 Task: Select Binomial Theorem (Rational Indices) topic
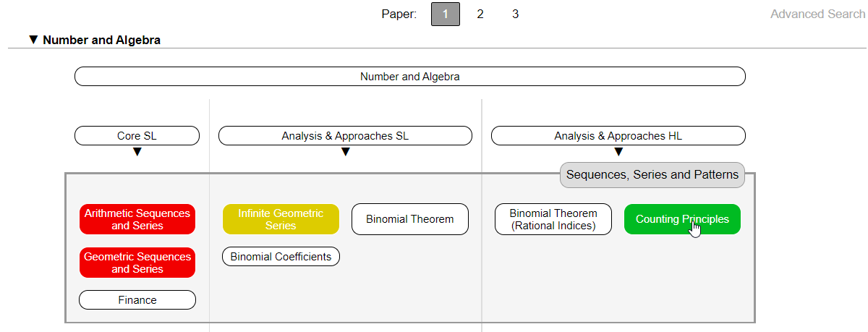[553, 219]
